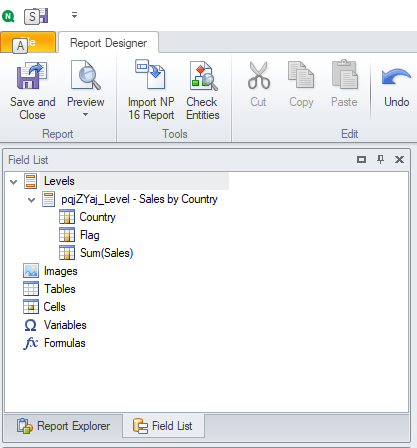Click the Levels folder icon
The image size is (417, 448).
click(x=30, y=181)
